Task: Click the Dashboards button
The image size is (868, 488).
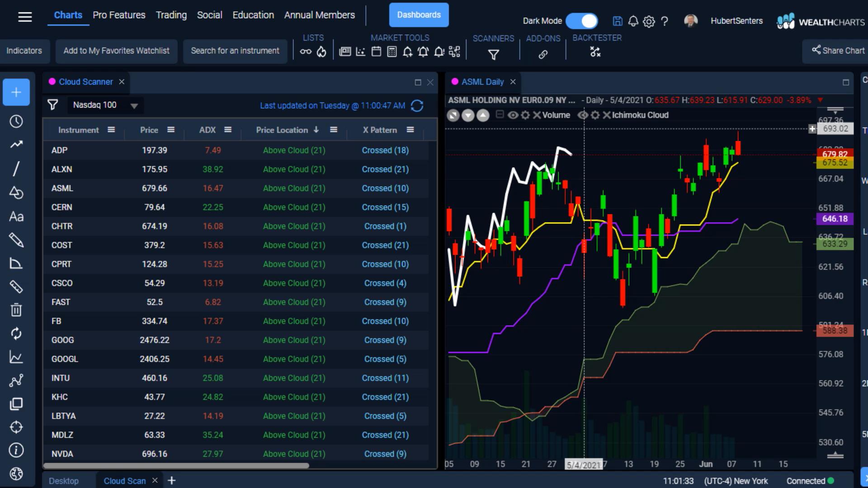Action: (419, 15)
